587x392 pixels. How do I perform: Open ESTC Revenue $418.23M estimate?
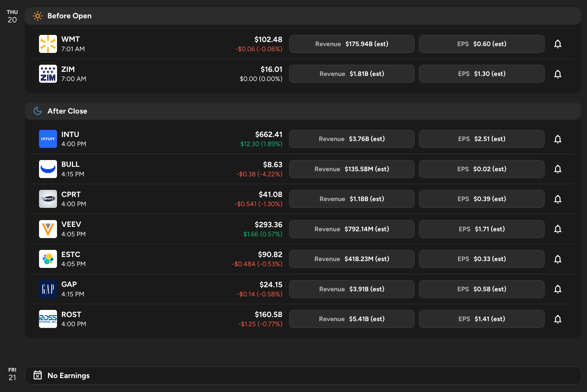click(x=352, y=259)
